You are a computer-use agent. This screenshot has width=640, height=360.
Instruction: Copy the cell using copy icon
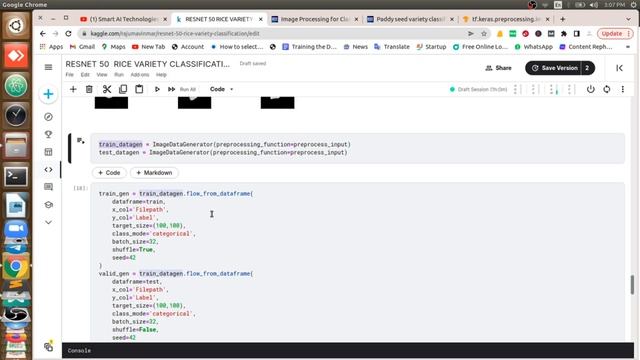123,89
